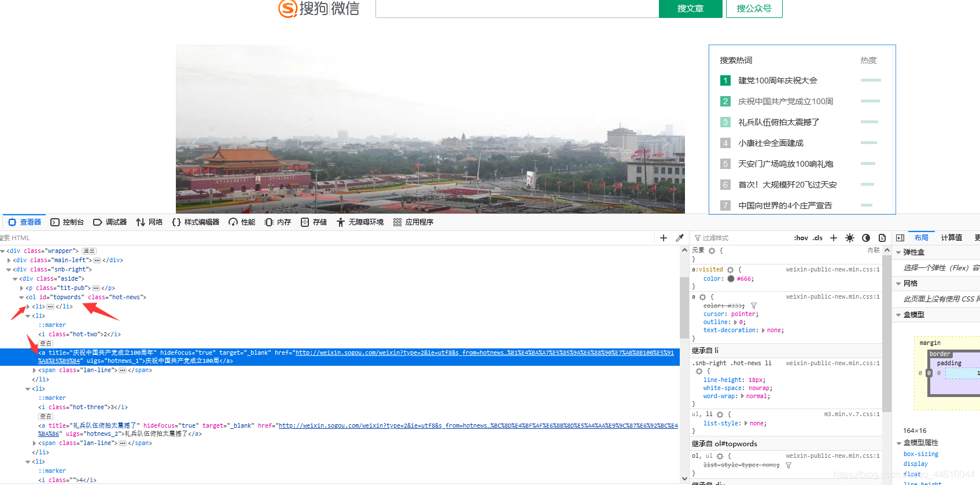The height and width of the screenshot is (485, 980).
Task: Open the 应用程序 tab
Action: click(x=413, y=222)
